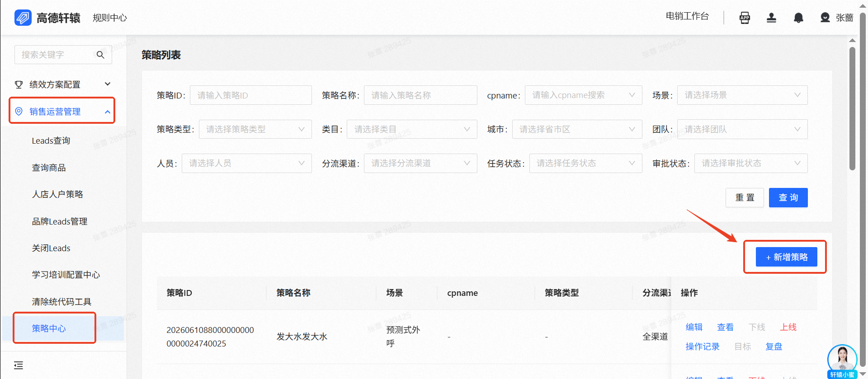Open the notification bell
Screen dimensions: 868x379
799,18
